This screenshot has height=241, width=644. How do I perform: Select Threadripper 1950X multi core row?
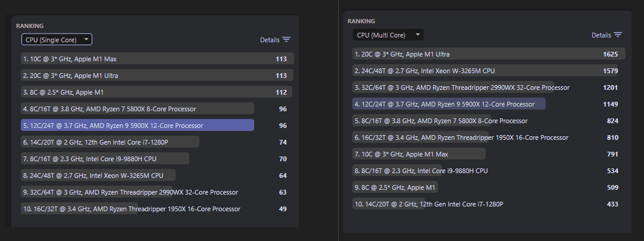489,137
